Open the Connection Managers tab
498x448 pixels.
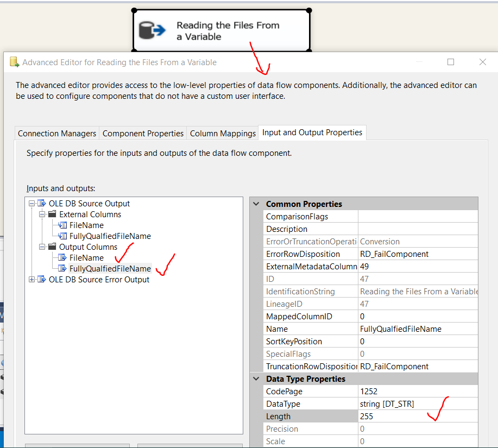(x=56, y=132)
